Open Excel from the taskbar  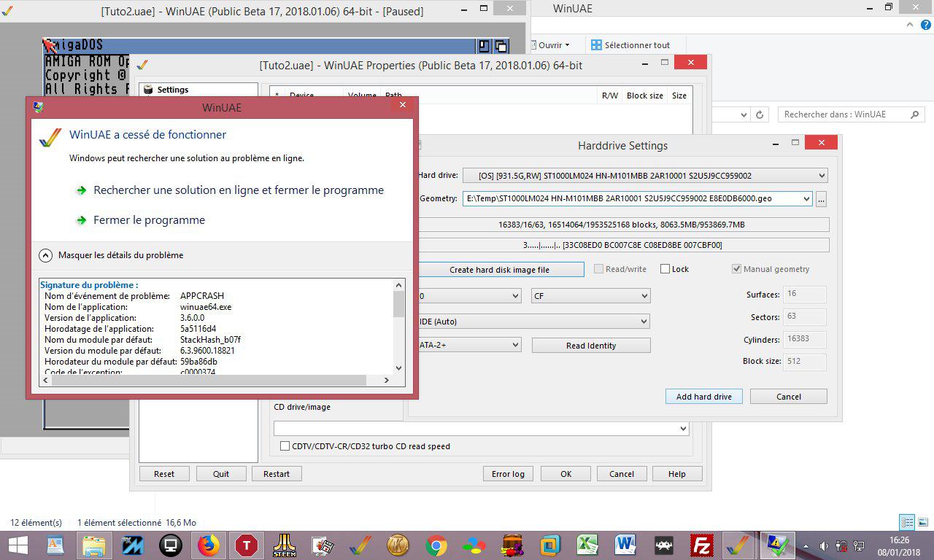588,545
